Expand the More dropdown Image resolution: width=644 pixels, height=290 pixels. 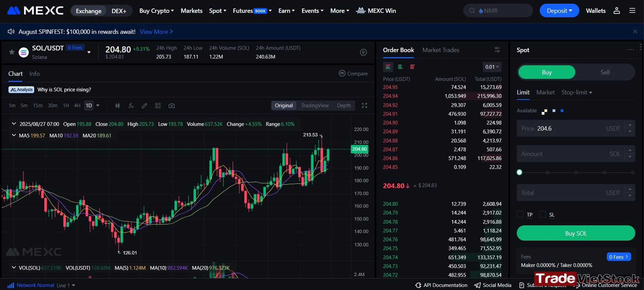(x=340, y=11)
